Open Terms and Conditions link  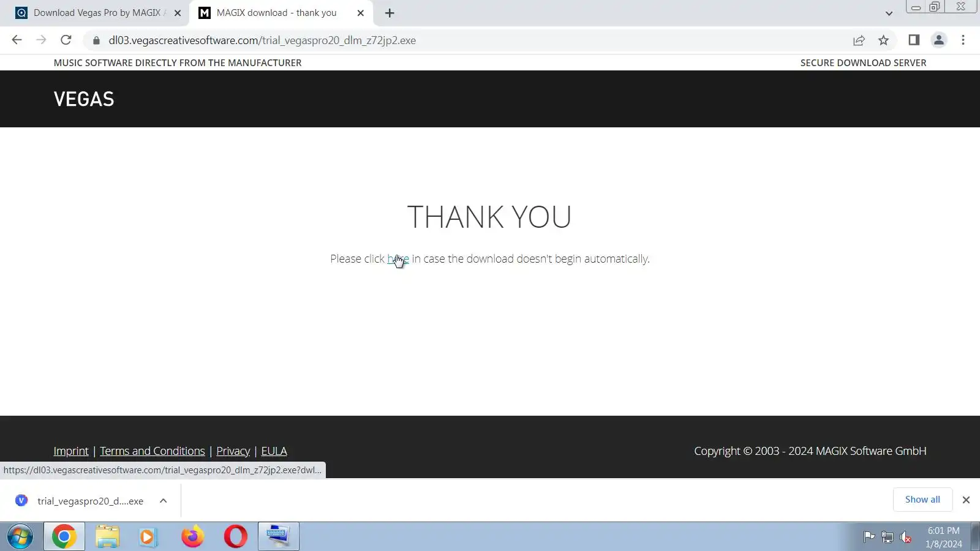pyautogui.click(x=153, y=451)
